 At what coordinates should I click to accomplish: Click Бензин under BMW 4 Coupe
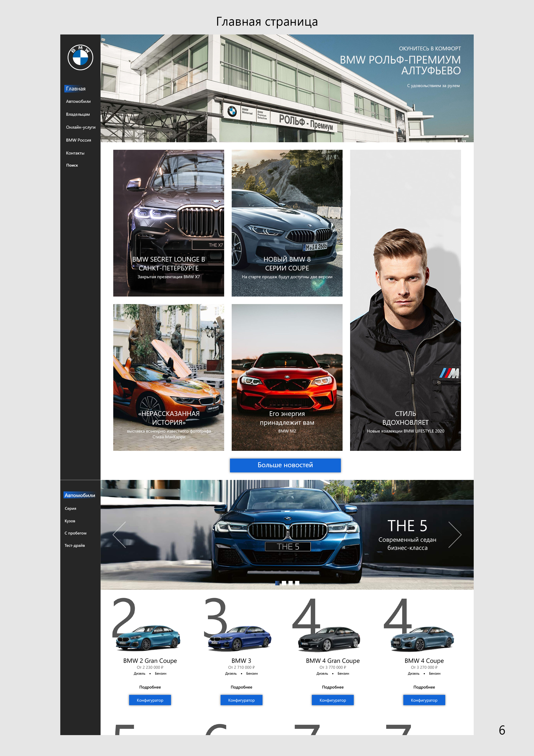point(435,674)
